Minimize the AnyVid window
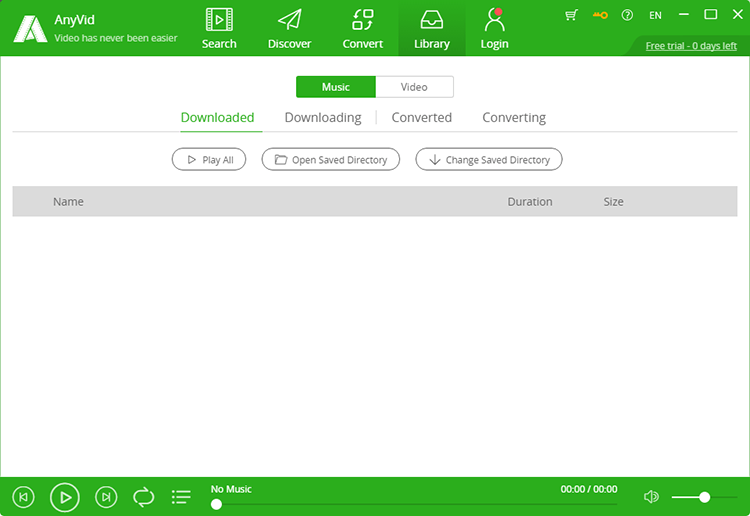 tap(684, 15)
